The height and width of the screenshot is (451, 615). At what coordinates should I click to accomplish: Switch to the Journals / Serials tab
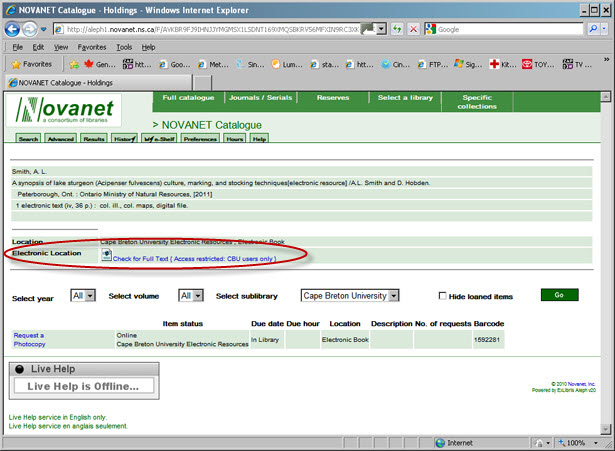click(261, 98)
